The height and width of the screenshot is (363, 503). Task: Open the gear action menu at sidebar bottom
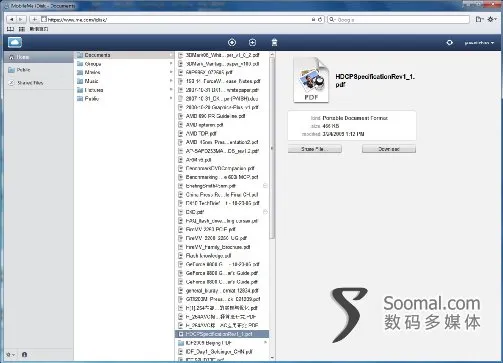[x=11, y=355]
